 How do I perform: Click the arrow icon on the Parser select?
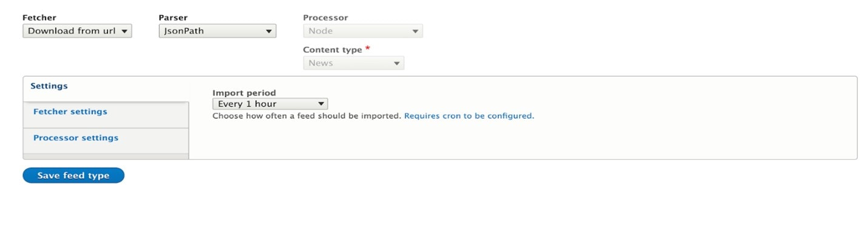point(269,31)
